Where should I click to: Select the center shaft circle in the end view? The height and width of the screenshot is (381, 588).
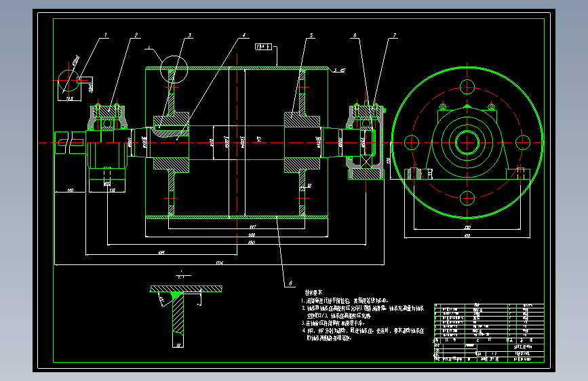pyautogui.click(x=467, y=142)
